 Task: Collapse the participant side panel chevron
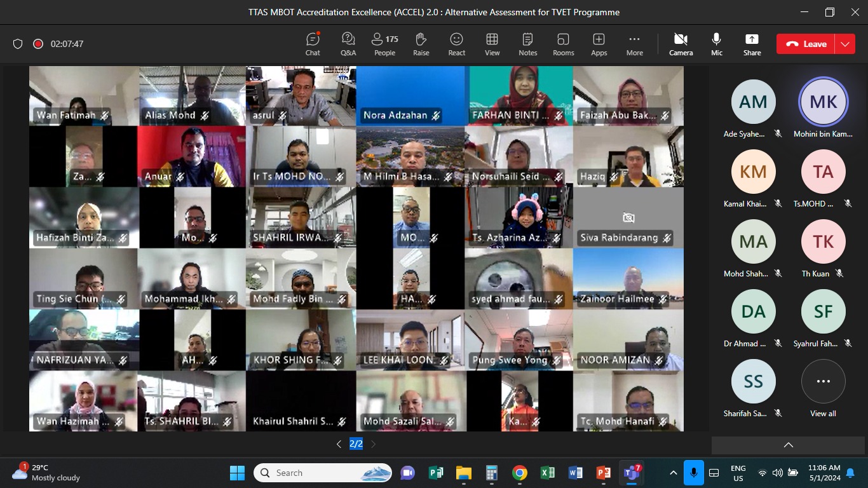[788, 445]
